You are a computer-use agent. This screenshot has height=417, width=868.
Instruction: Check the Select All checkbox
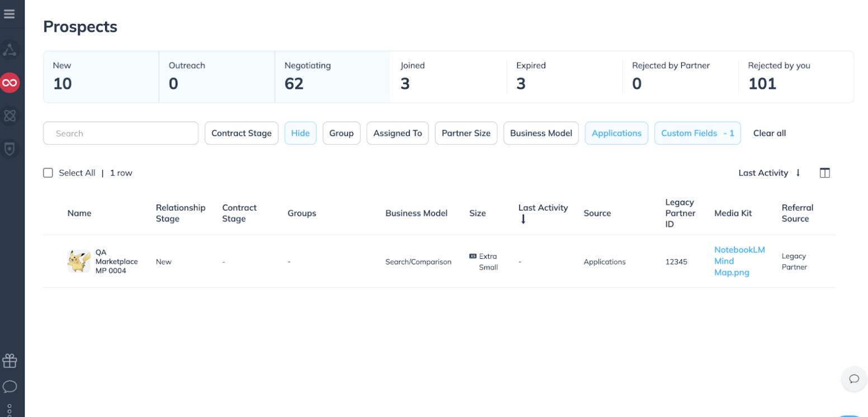[x=48, y=173]
